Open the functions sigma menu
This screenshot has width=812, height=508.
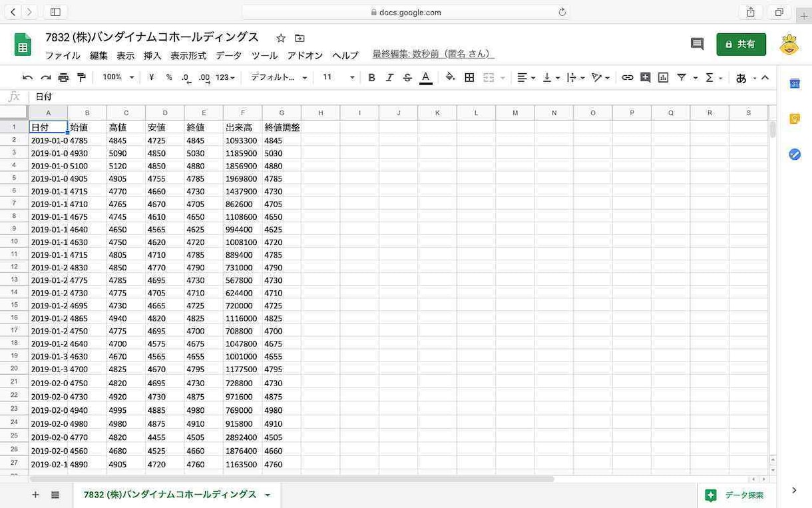click(x=710, y=78)
